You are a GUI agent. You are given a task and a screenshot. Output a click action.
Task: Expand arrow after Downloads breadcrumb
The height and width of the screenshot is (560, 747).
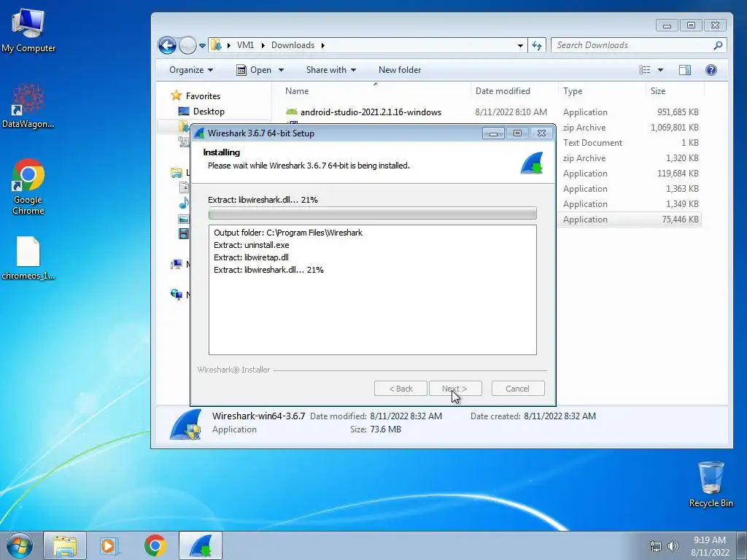click(x=322, y=45)
